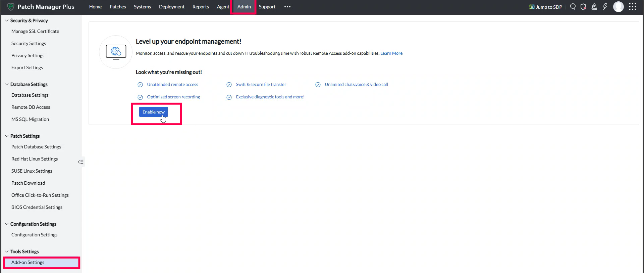Click checkmark icon beside Swift & secure file transfer
This screenshot has height=273, width=644.
[x=229, y=85]
